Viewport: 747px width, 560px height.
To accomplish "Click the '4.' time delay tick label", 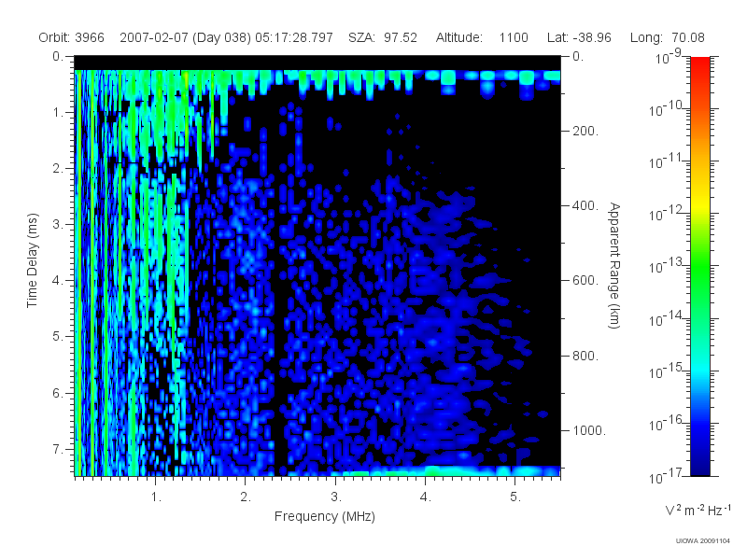I will (x=58, y=281).
